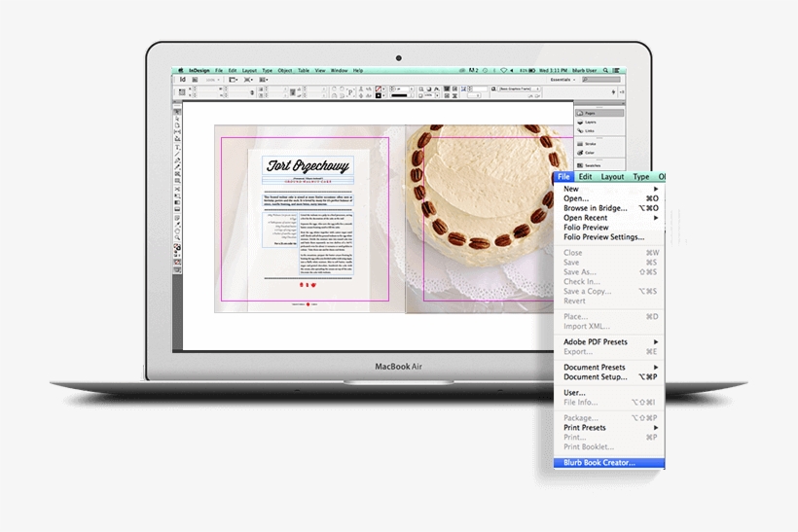Viewport: 798px width, 532px height.
Task: Select the Line tool
Action: coord(177,152)
